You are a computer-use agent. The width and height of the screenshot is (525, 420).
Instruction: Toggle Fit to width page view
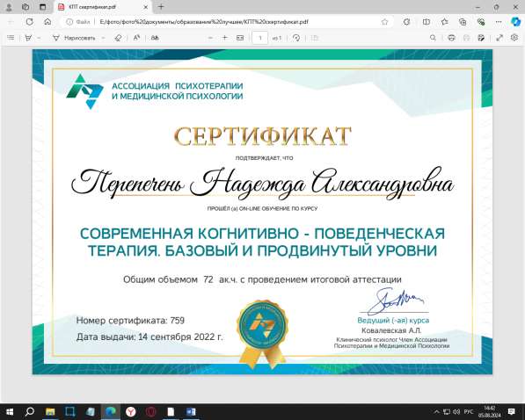click(240, 38)
